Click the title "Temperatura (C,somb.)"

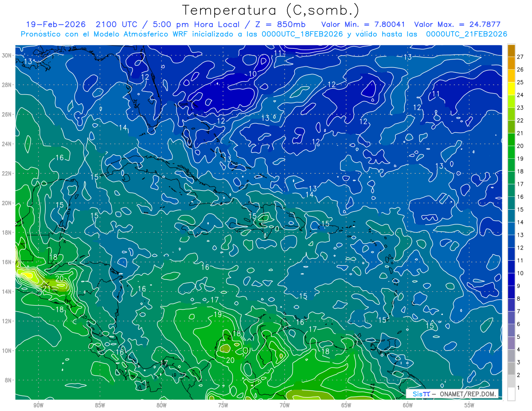pyautogui.click(x=271, y=10)
